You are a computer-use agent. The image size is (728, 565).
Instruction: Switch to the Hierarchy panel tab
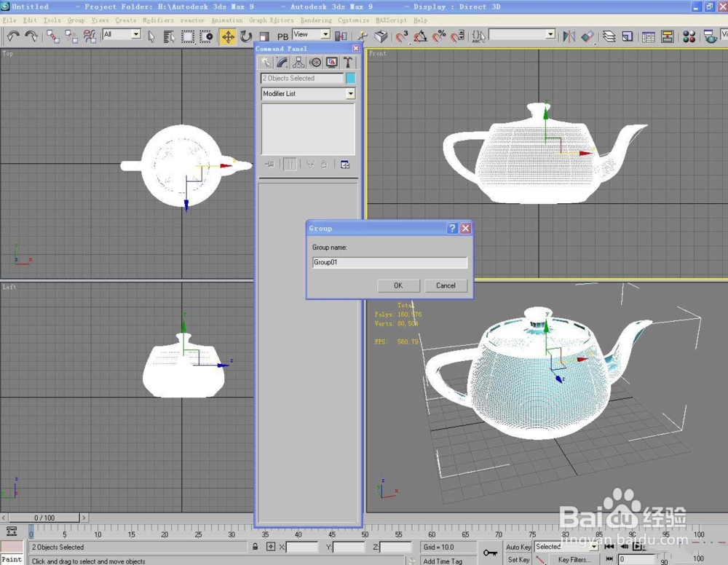click(298, 62)
